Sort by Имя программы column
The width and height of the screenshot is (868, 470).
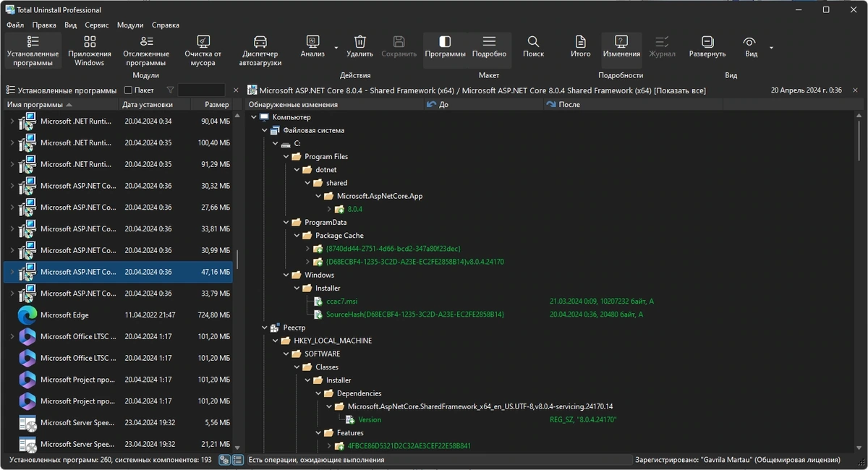(x=61, y=105)
